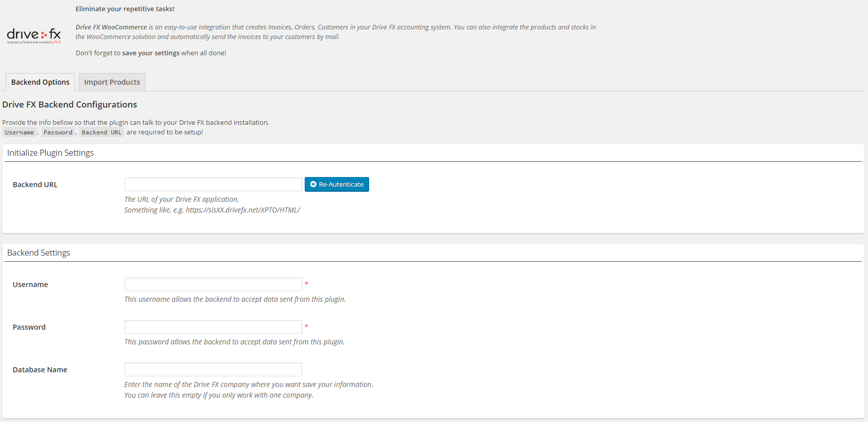Click the 'Password' code tag in requirements
The width and height of the screenshot is (868, 422).
pos(58,132)
